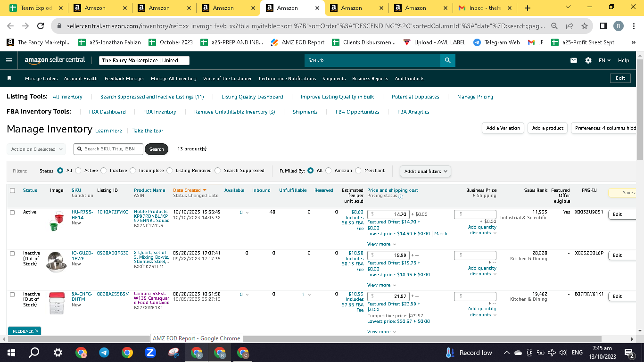644x362 pixels.
Task: Select the Listing Removed radio button
Action: (170, 171)
